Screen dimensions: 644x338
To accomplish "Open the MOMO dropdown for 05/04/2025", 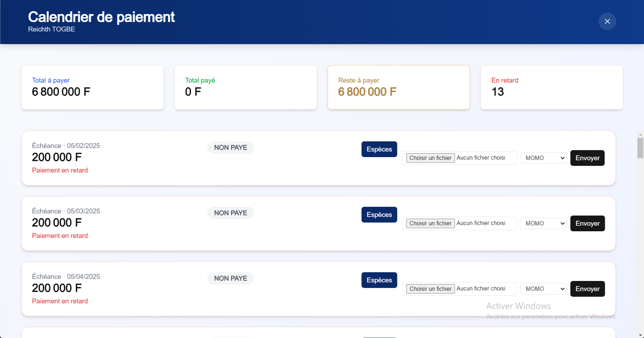I will tap(543, 289).
